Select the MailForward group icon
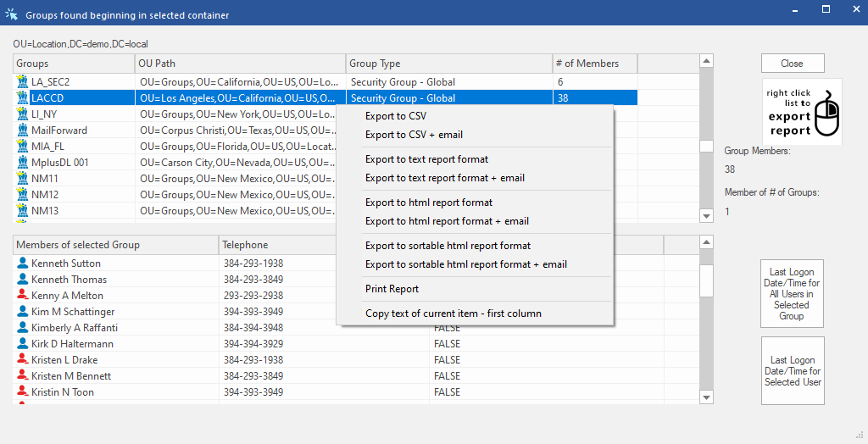 coord(22,130)
